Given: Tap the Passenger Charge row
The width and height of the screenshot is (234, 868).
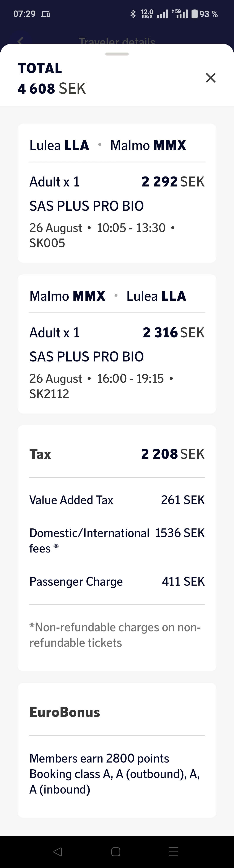Looking at the screenshot, I should click(117, 581).
